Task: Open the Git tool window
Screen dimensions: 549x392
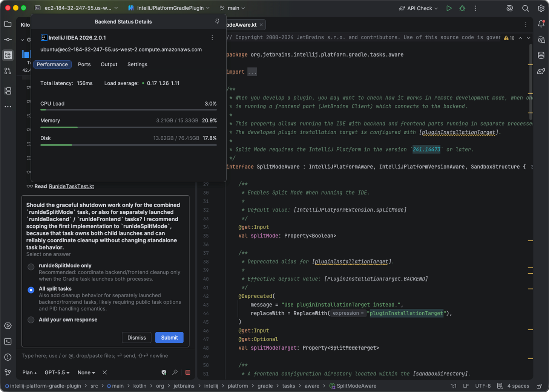Action: click(8, 372)
